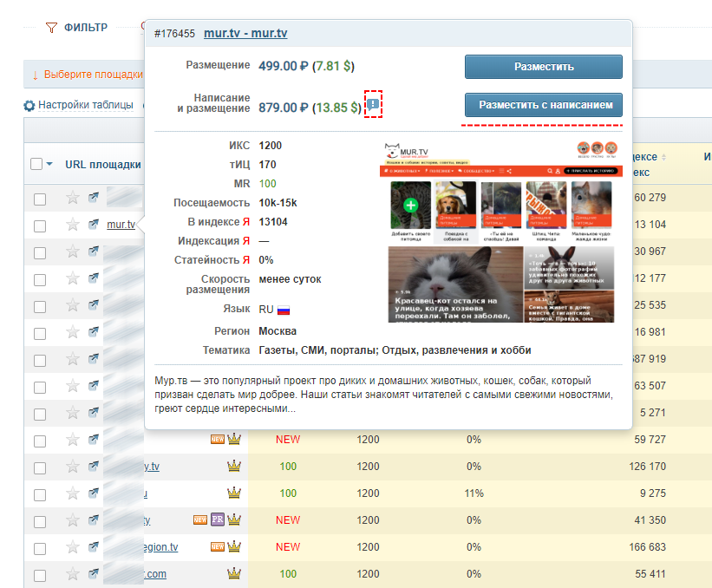Open the ФИЛЬТР funnel icon
Image resolution: width=712 pixels, height=588 pixels.
point(51,28)
